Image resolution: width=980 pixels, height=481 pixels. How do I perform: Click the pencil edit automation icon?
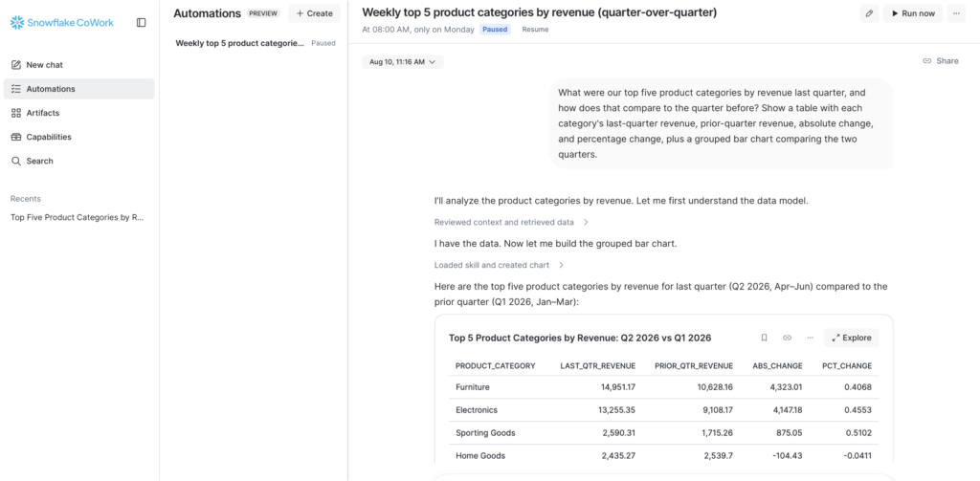pos(869,13)
